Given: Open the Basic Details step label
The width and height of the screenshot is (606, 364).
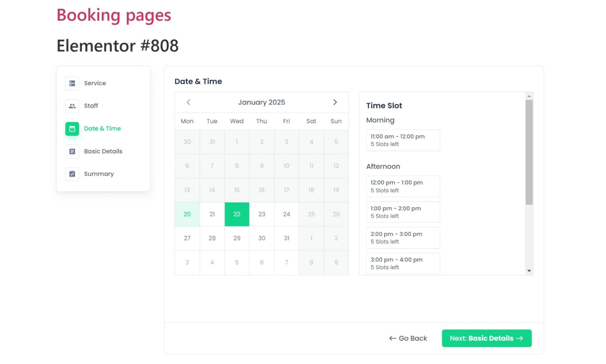Looking at the screenshot, I should click(103, 151).
